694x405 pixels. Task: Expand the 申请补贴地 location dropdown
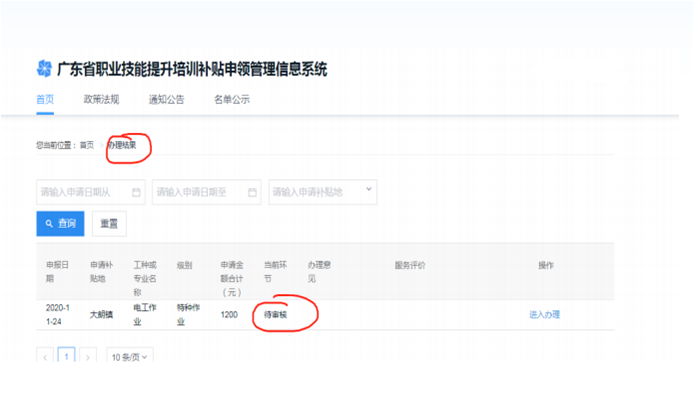click(369, 189)
